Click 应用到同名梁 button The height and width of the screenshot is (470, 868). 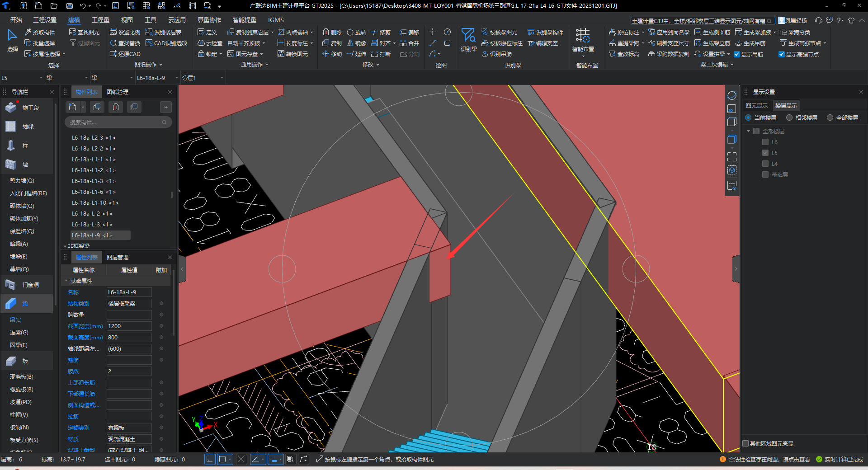tap(669, 32)
